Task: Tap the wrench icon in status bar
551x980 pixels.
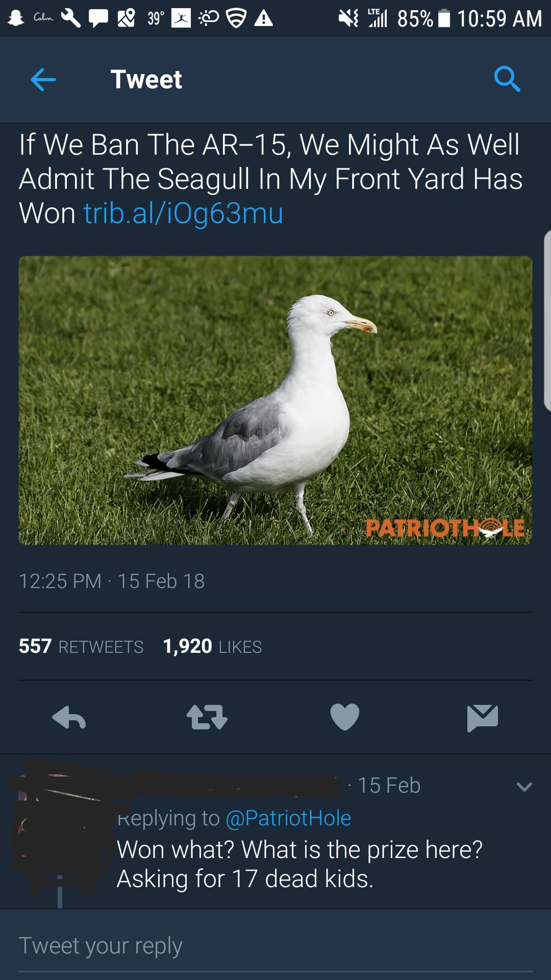Action: coord(71,18)
